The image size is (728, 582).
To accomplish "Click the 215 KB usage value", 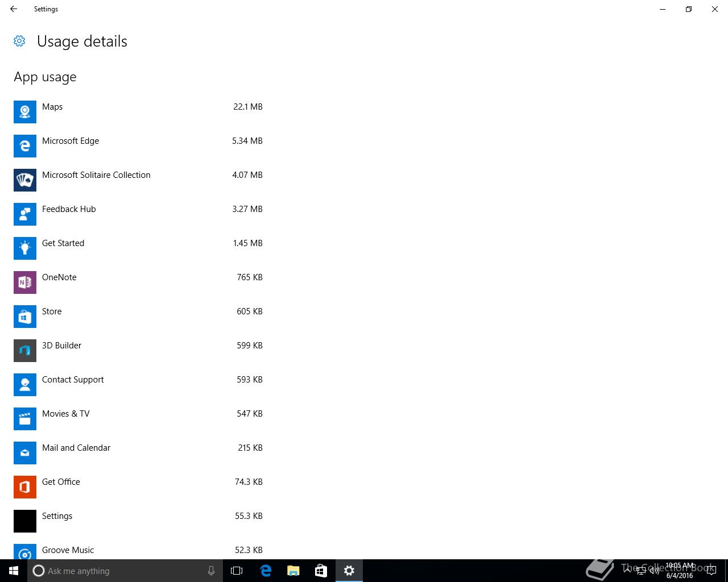I will (250, 448).
